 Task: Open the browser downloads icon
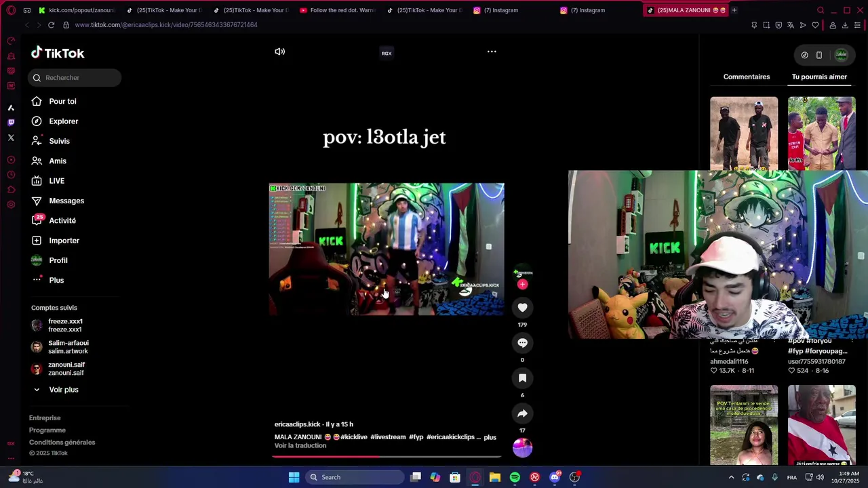tap(845, 25)
